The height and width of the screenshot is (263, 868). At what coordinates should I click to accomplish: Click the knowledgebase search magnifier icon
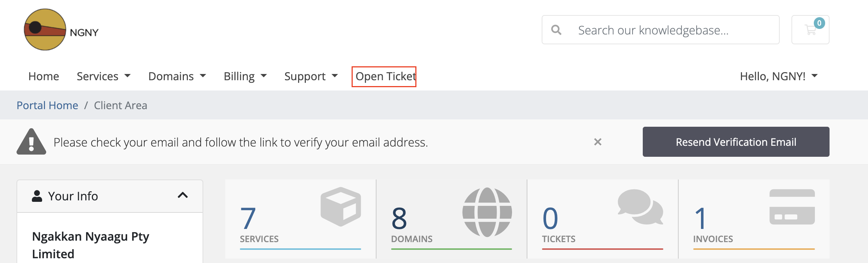(556, 30)
